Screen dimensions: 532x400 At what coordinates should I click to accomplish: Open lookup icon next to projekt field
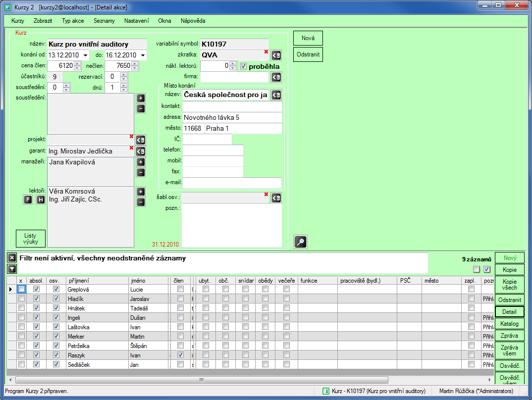pos(141,140)
